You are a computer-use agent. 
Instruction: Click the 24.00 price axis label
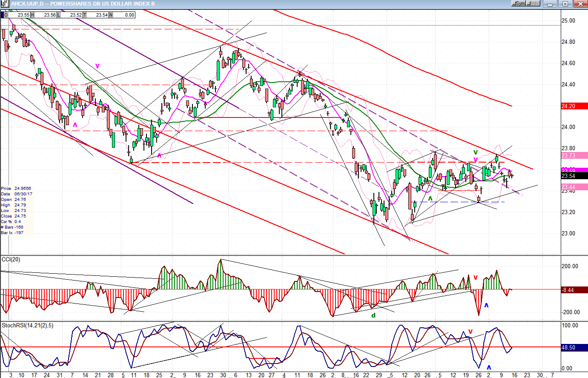coord(568,127)
